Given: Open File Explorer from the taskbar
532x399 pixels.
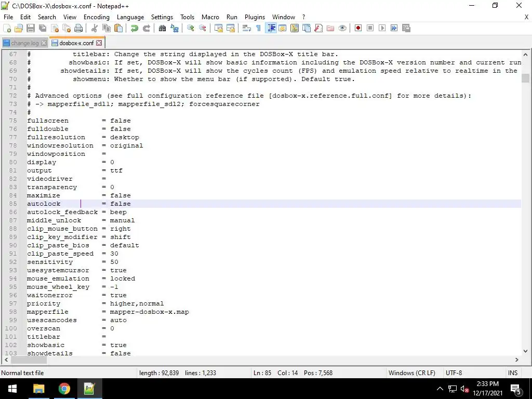Looking at the screenshot, I should click(38, 389).
